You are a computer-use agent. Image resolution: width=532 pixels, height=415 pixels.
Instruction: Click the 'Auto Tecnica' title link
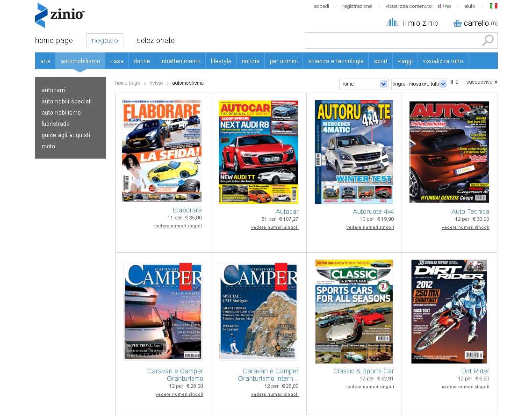[470, 211]
